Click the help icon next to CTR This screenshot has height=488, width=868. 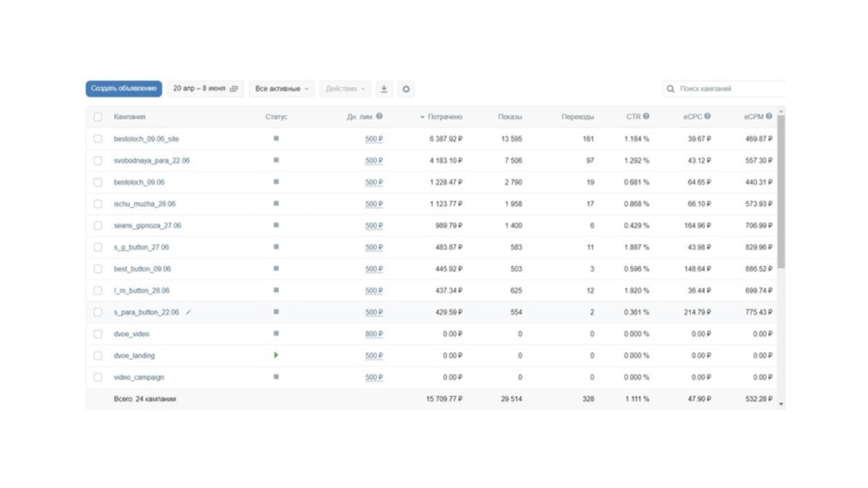pos(646,116)
